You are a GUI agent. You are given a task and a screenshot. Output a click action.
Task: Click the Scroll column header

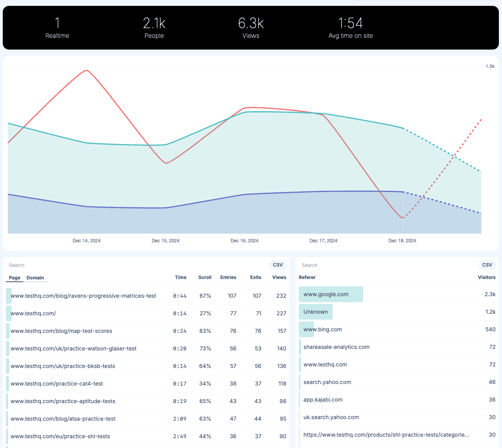205,277
